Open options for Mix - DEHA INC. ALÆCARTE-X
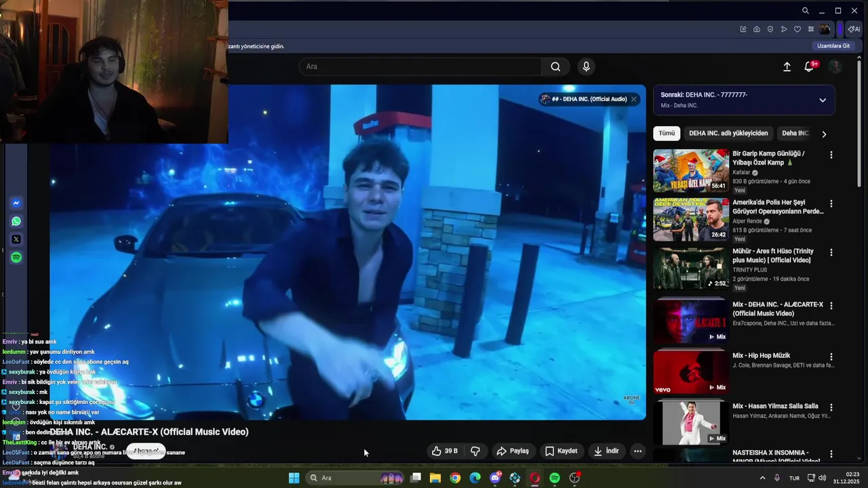868x488 pixels. click(831, 306)
